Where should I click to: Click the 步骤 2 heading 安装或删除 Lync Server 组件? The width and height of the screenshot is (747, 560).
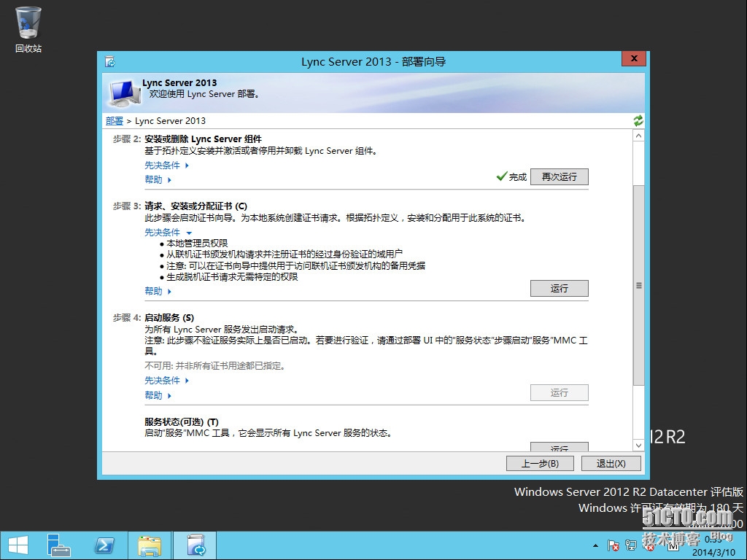pos(203,139)
